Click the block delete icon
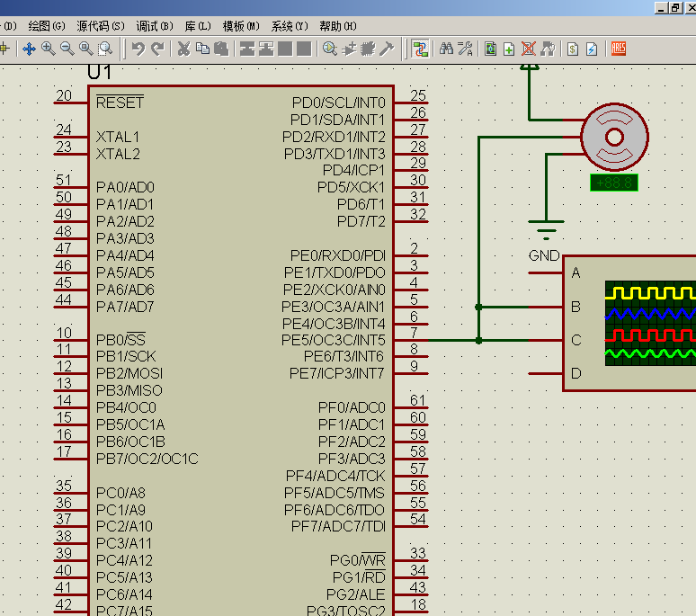This screenshot has width=696, height=616. pyautogui.click(x=304, y=49)
